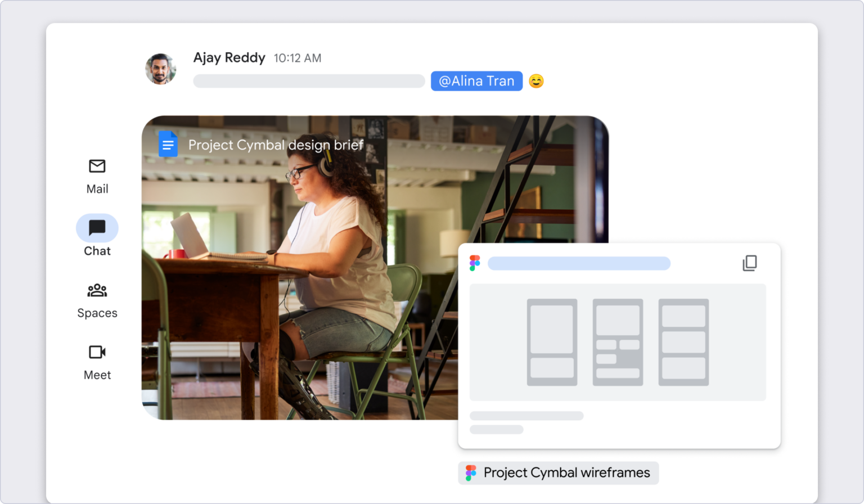Launch Meet from the sidebar
864x504 pixels.
[x=97, y=361]
